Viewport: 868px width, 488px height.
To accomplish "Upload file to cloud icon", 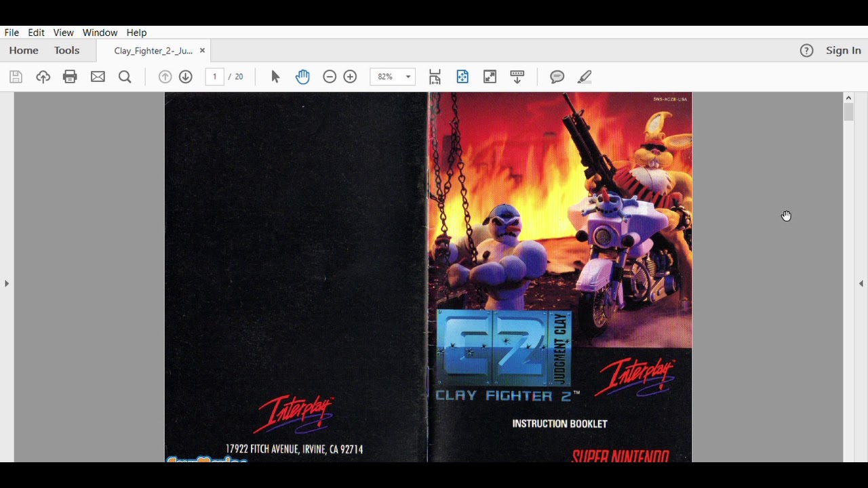I will pos(43,77).
